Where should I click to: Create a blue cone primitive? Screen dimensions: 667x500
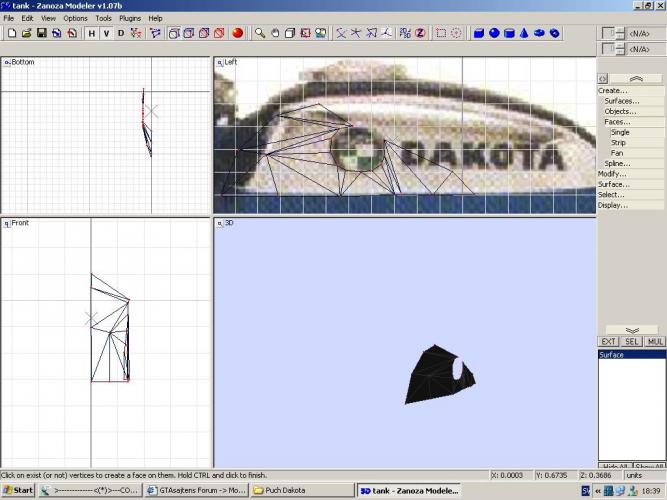tap(524, 33)
